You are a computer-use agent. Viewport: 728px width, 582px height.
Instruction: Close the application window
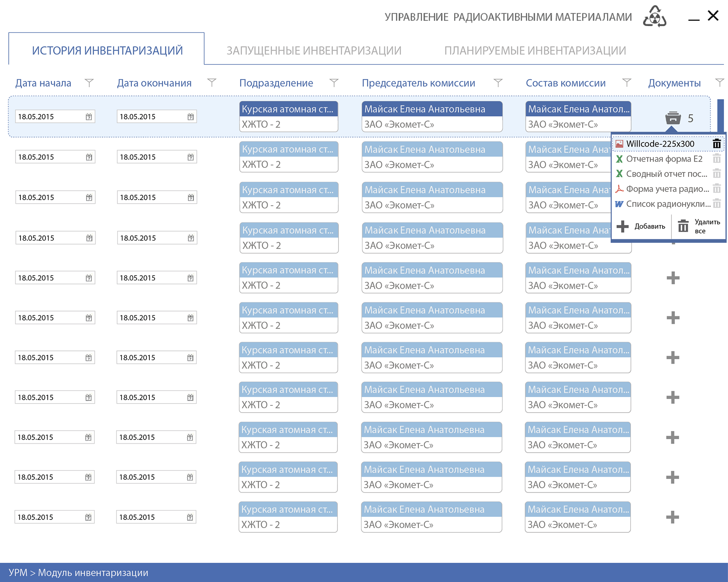(x=713, y=16)
